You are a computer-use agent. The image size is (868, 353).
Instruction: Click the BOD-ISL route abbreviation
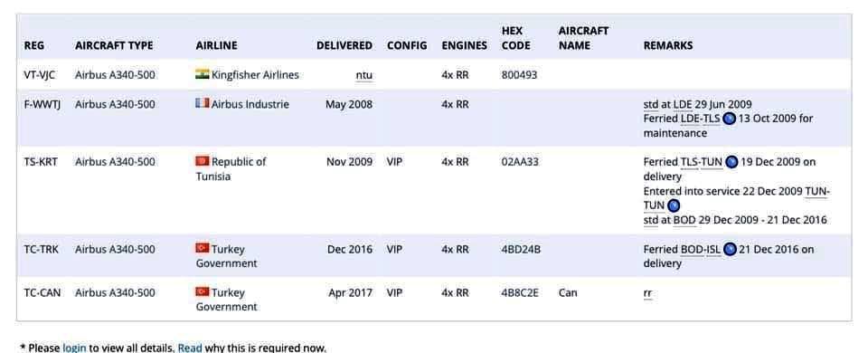(701, 250)
